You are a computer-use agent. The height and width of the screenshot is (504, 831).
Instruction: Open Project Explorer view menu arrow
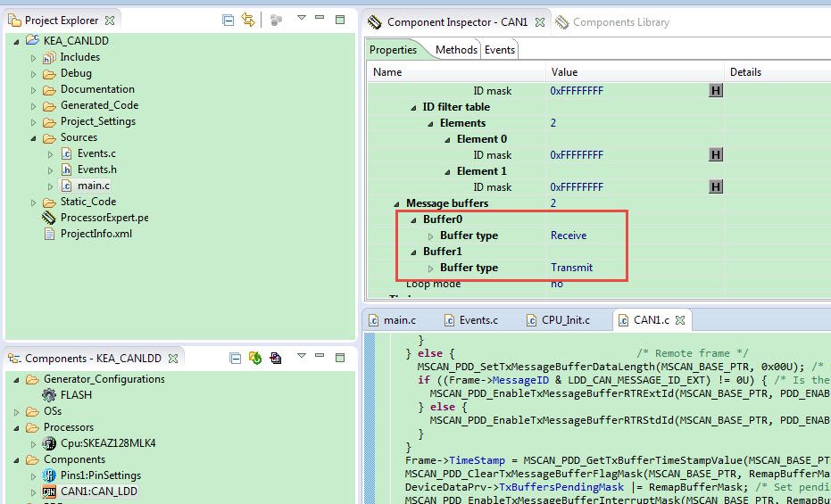[x=302, y=18]
